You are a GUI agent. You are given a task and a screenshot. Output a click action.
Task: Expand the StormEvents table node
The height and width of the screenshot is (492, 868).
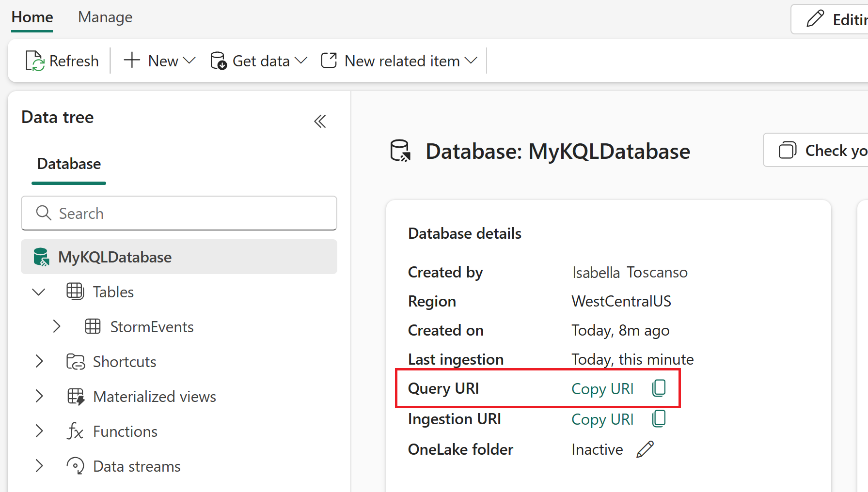point(56,326)
